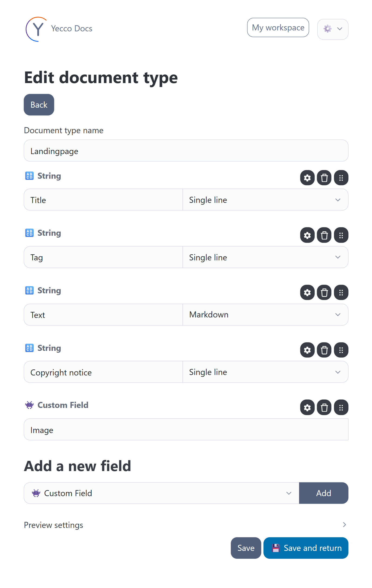Grab the drag handle of Text field

(341, 292)
